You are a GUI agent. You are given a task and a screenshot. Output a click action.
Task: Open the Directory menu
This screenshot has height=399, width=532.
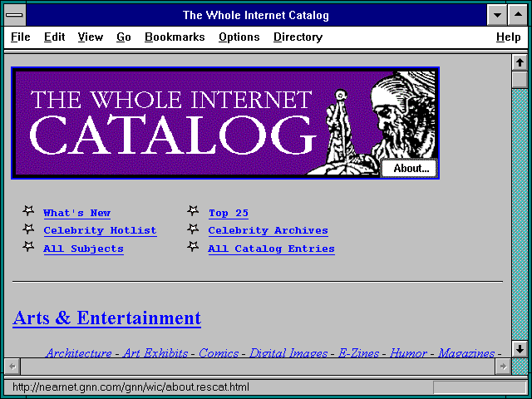(x=298, y=37)
